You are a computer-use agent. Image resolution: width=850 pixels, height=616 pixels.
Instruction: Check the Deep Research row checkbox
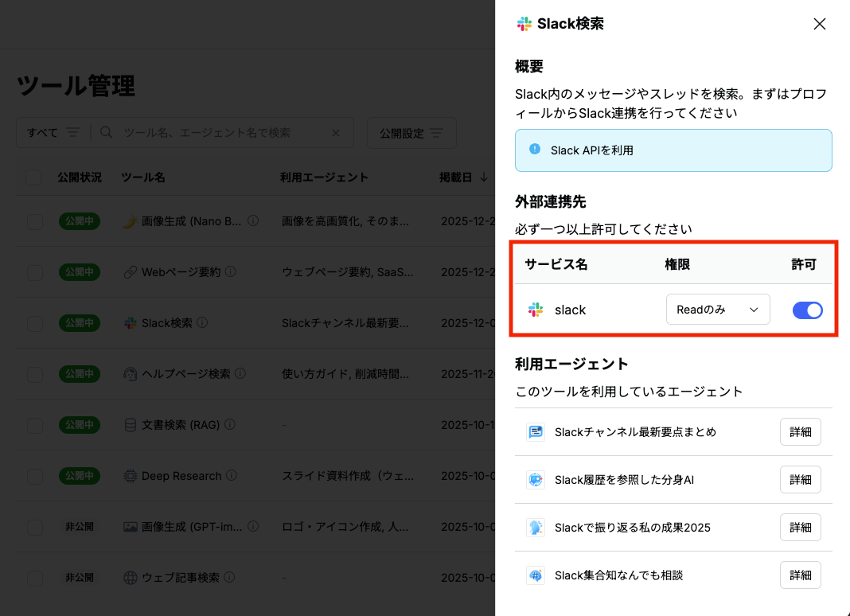35,476
